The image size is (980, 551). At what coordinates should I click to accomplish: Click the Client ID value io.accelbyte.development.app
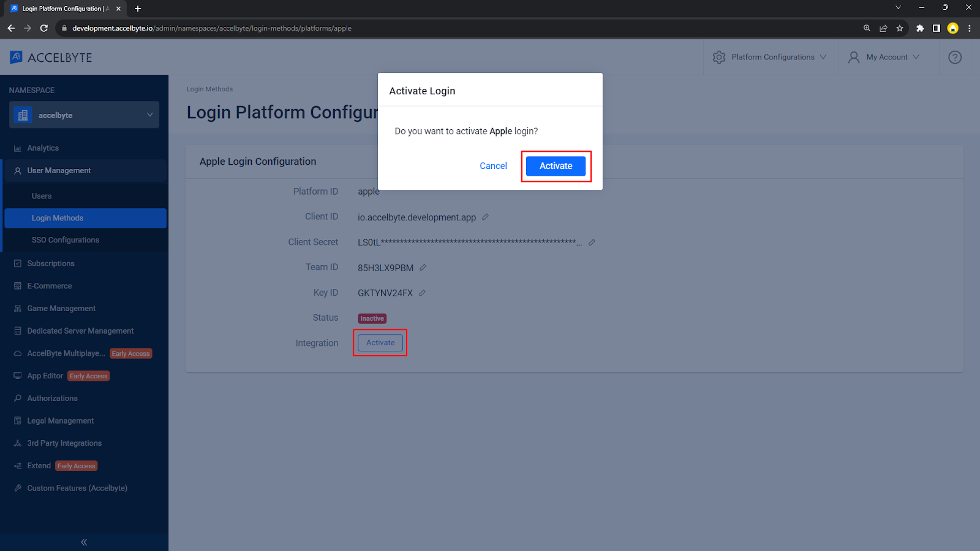point(417,217)
